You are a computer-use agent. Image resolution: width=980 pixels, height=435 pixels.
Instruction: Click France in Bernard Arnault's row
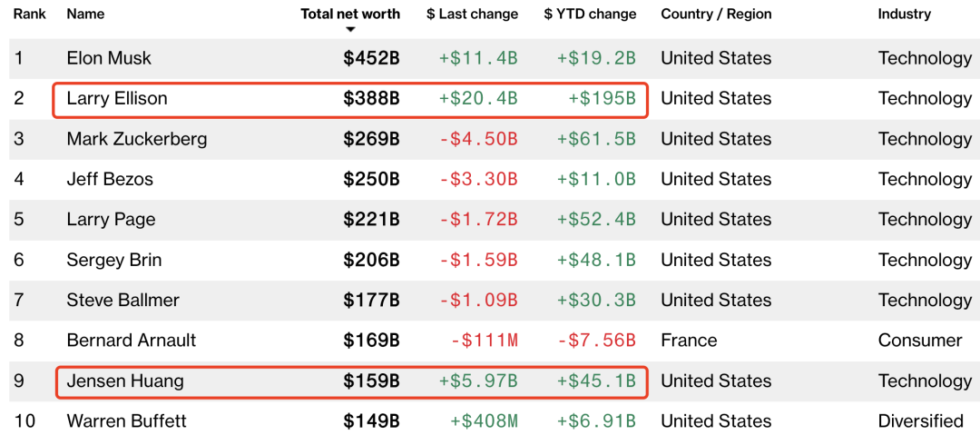tap(689, 341)
